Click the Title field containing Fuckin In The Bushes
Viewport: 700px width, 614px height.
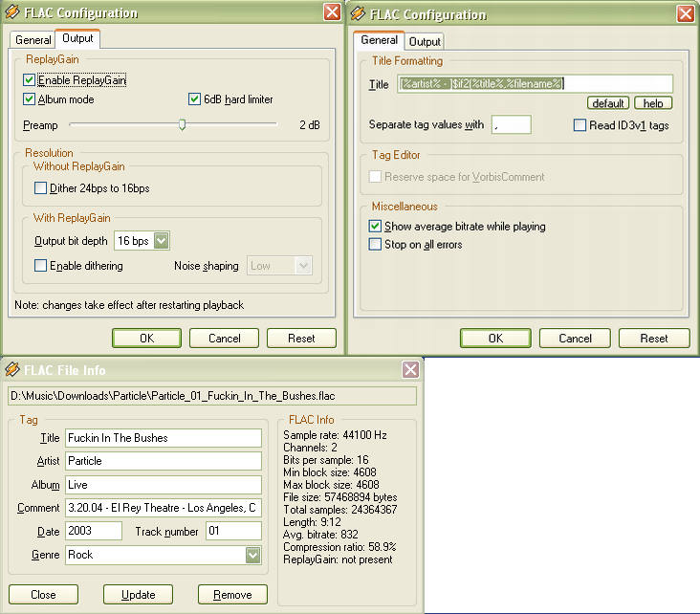coord(164,438)
